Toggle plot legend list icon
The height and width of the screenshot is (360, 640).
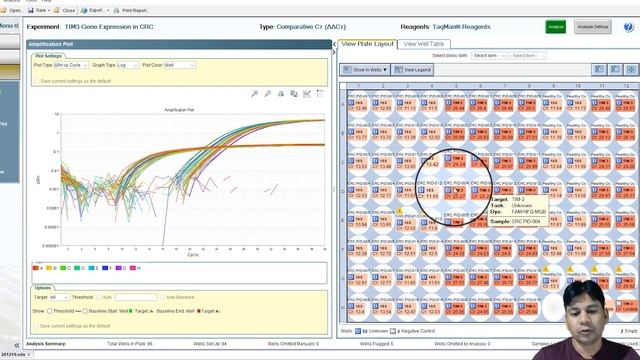(320, 94)
